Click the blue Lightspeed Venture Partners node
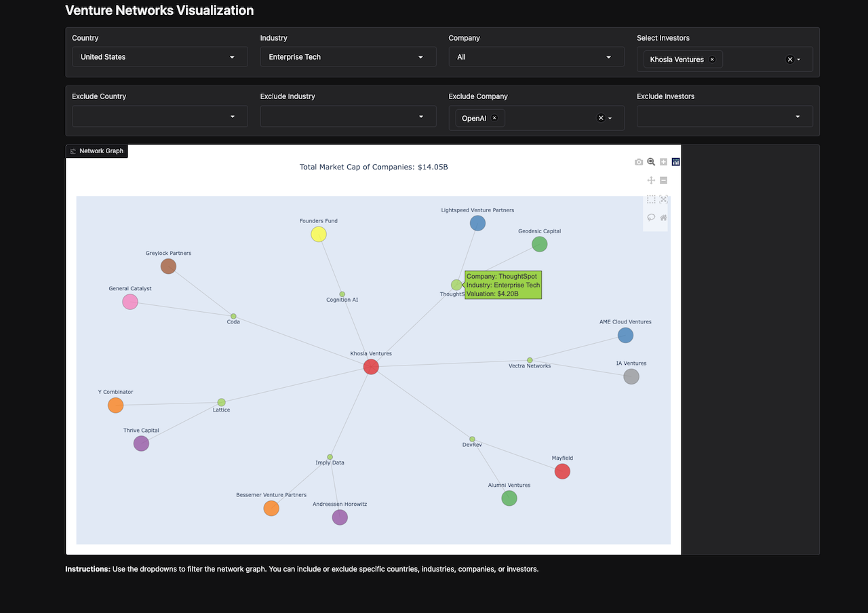This screenshot has height=613, width=868. (477, 223)
